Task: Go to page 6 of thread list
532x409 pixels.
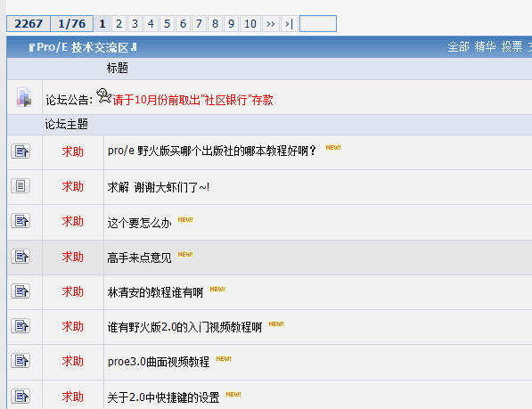Action: tap(183, 24)
